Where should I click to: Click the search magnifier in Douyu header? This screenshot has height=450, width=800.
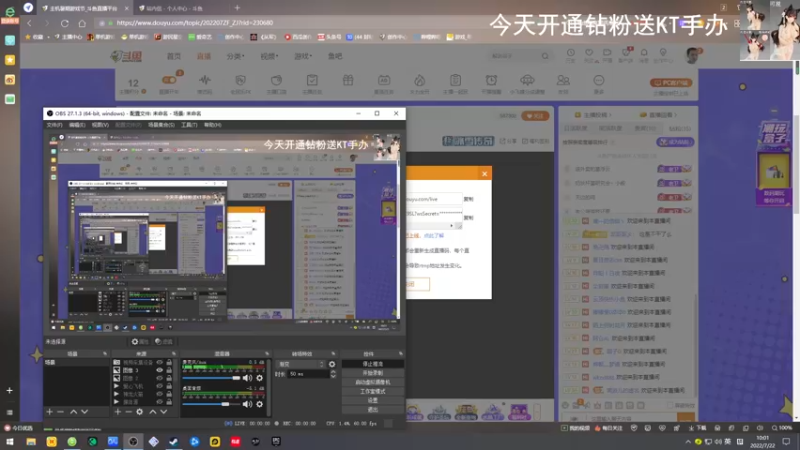coord(545,56)
